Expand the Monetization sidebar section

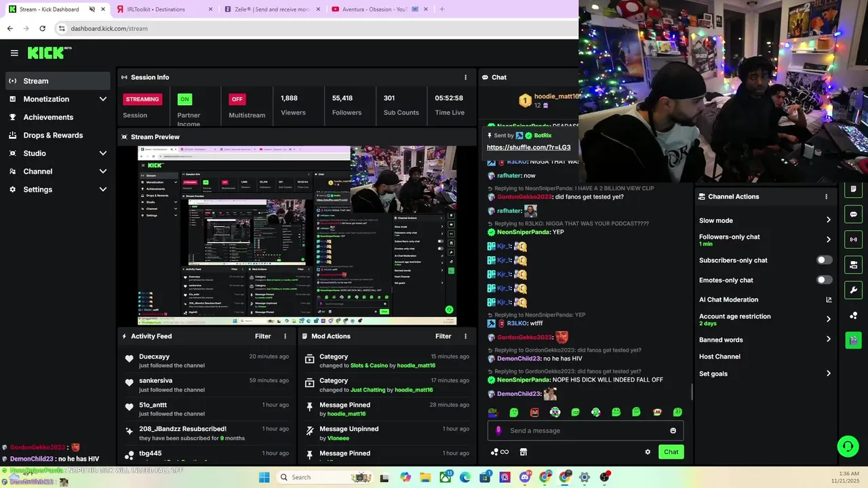pyautogui.click(x=103, y=99)
